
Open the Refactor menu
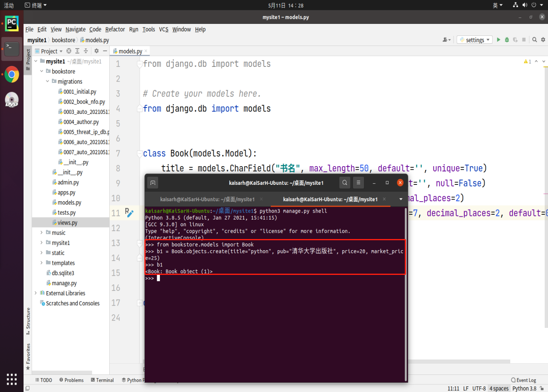click(x=115, y=29)
